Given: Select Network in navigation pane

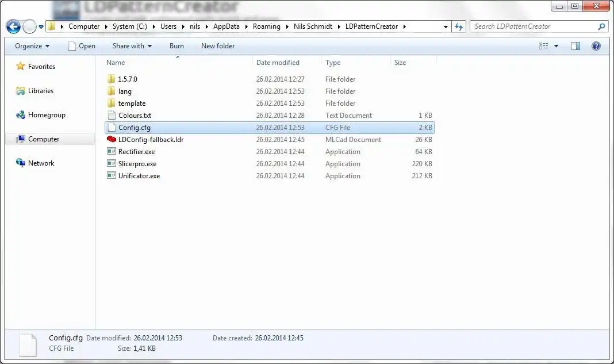Looking at the screenshot, I should pos(41,163).
